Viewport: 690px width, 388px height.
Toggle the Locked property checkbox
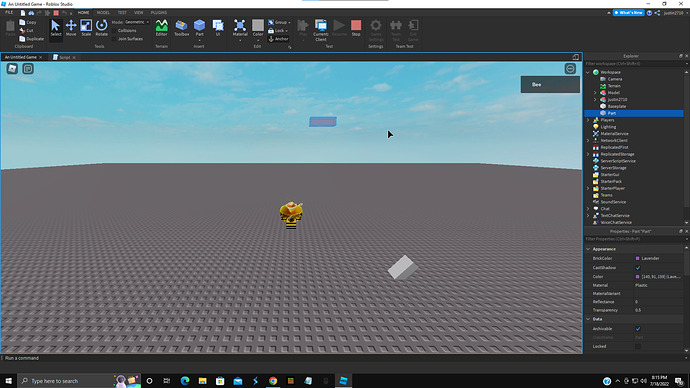coord(638,346)
